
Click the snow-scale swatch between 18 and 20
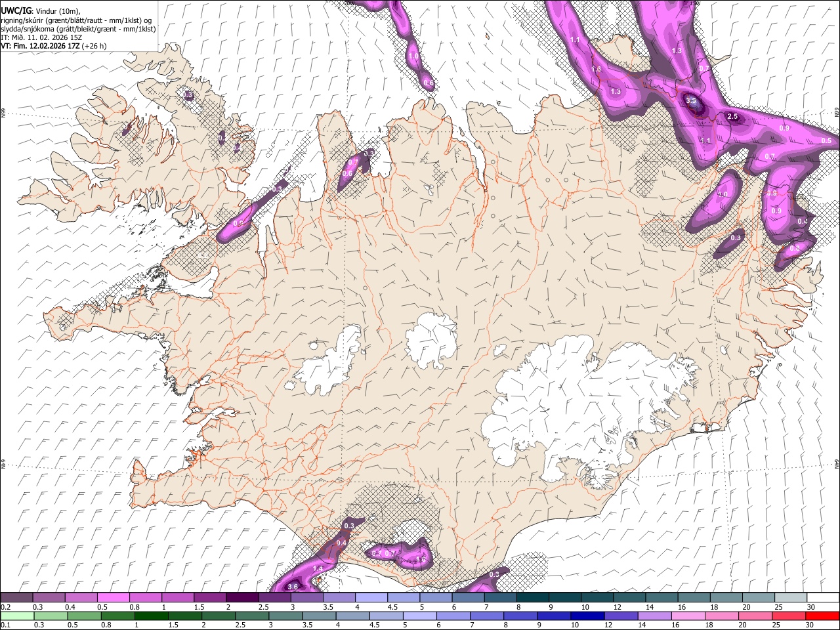pos(725,597)
